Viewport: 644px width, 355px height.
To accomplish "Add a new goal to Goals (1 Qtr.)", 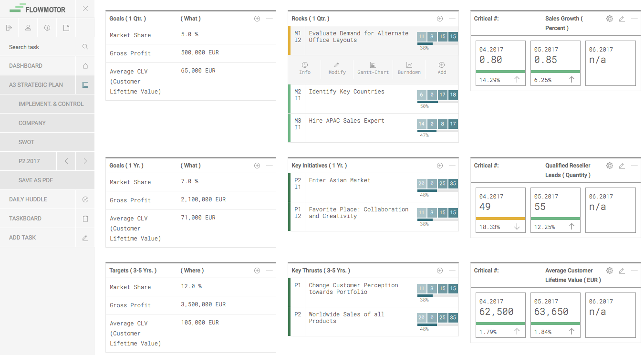I will 257,19.
